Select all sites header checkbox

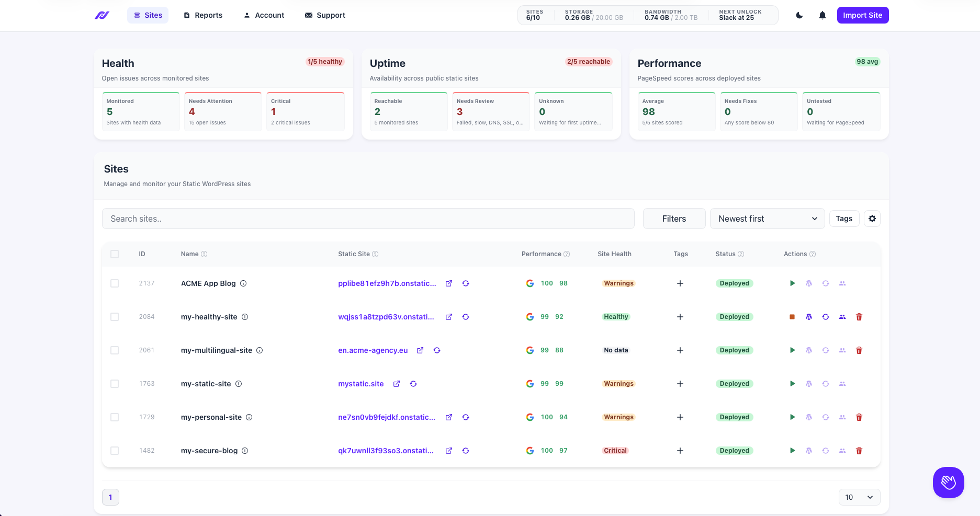pyautogui.click(x=115, y=254)
